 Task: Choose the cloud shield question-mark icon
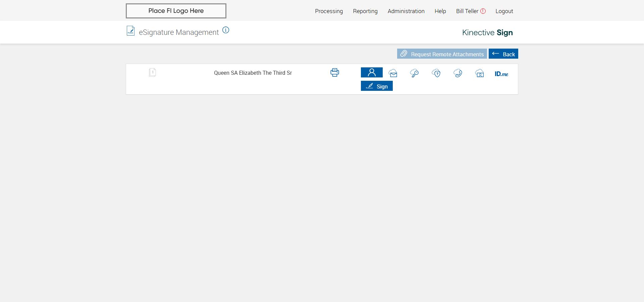[436, 73]
